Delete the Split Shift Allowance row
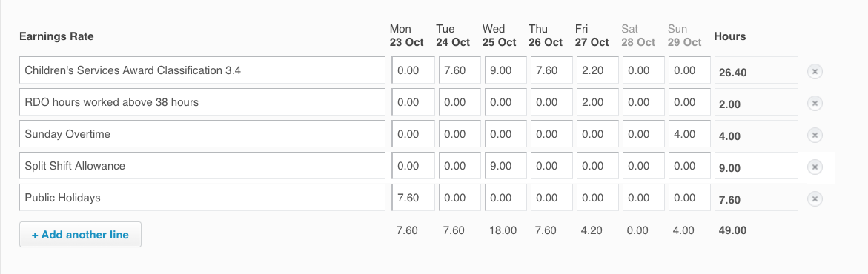The width and height of the screenshot is (868, 274). click(x=815, y=167)
